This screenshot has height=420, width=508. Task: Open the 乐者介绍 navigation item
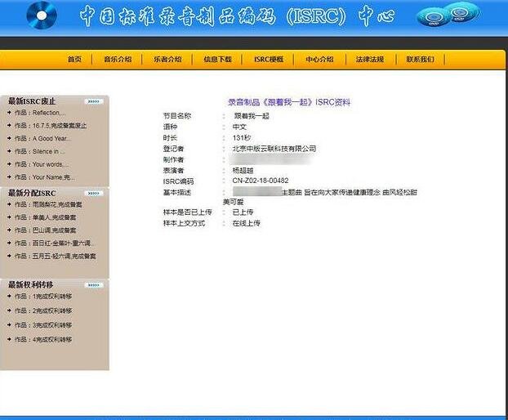[x=169, y=59]
